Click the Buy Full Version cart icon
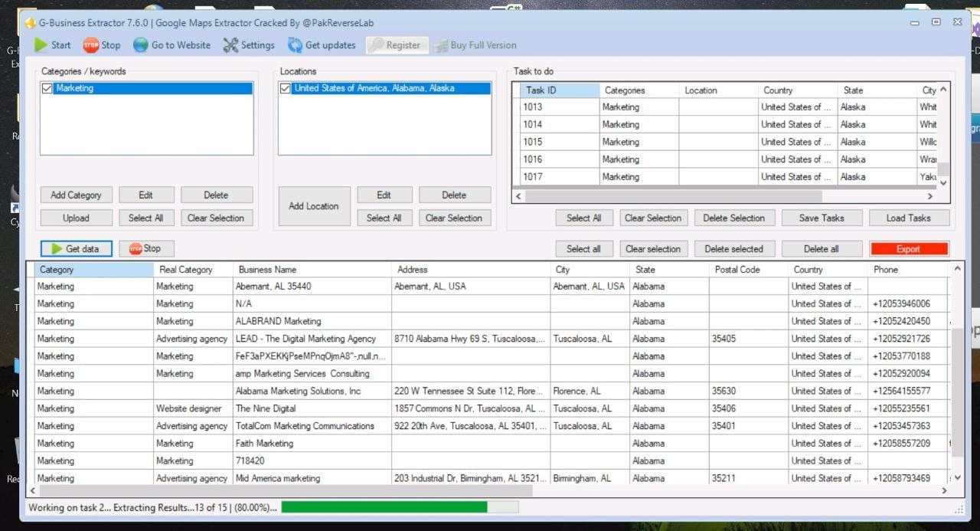 tap(440, 46)
